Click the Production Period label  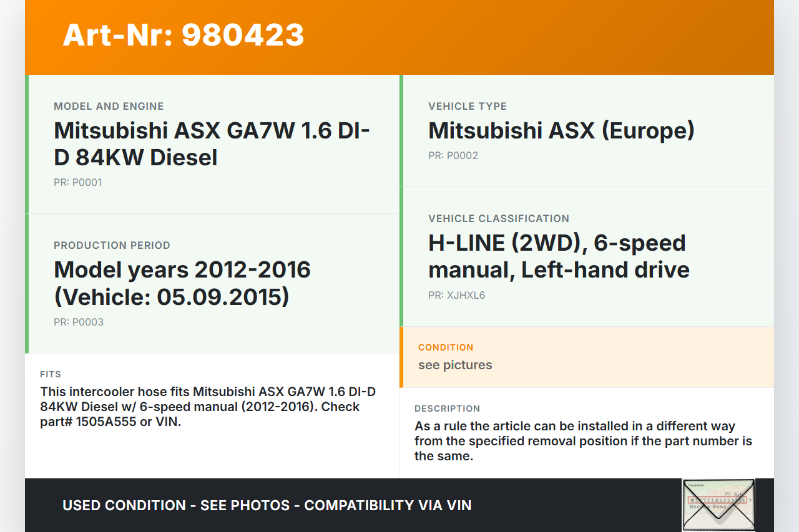click(x=112, y=246)
